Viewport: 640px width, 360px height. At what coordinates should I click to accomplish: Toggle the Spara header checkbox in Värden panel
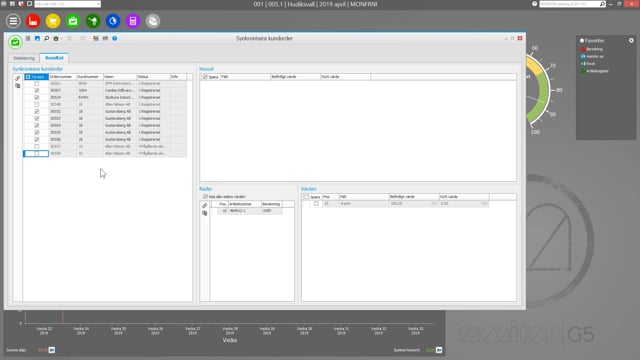(307, 197)
